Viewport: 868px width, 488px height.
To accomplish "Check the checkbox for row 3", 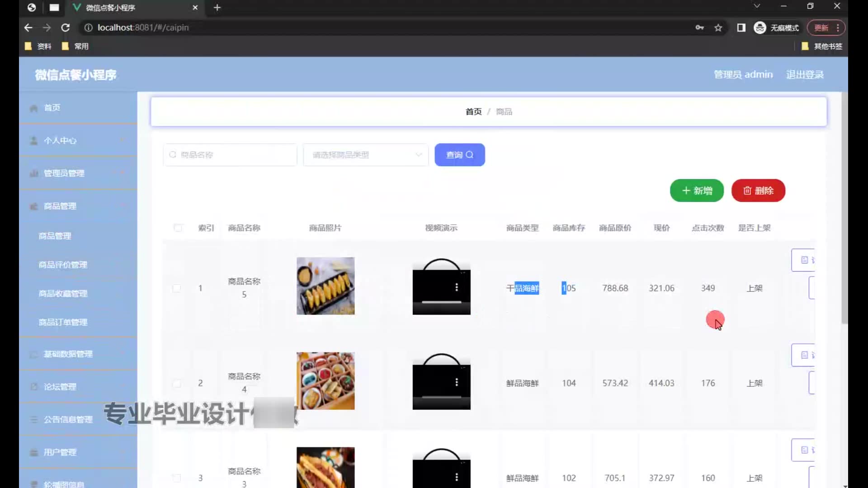I will coord(177,478).
